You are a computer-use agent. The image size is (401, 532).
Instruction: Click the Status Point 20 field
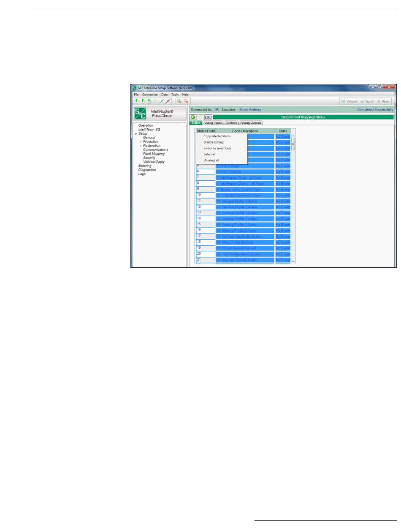pyautogui.click(x=206, y=254)
